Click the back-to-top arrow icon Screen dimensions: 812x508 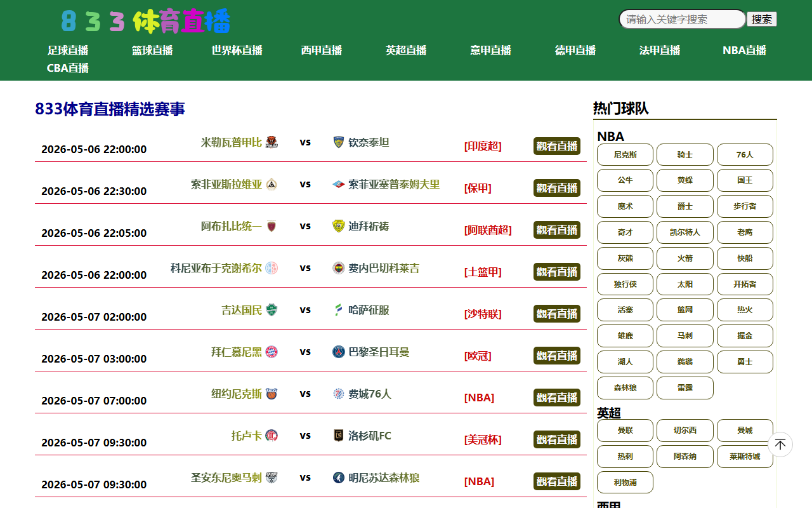point(780,444)
